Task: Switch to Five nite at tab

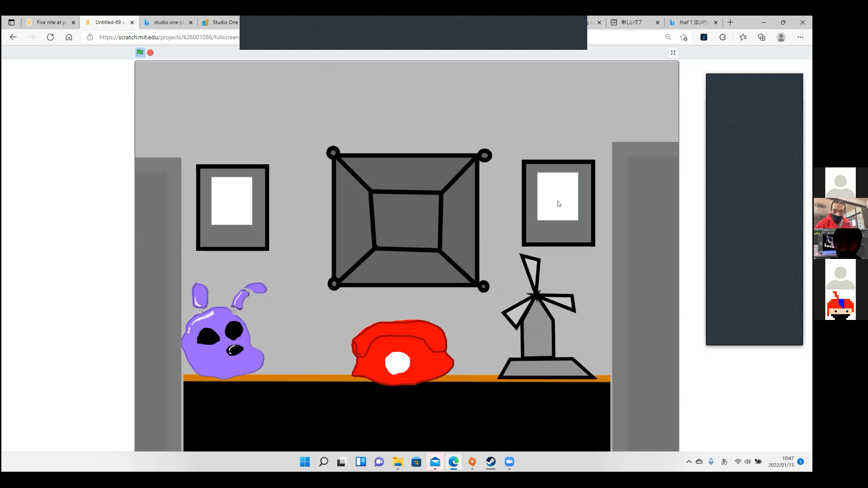Action: 51,22
